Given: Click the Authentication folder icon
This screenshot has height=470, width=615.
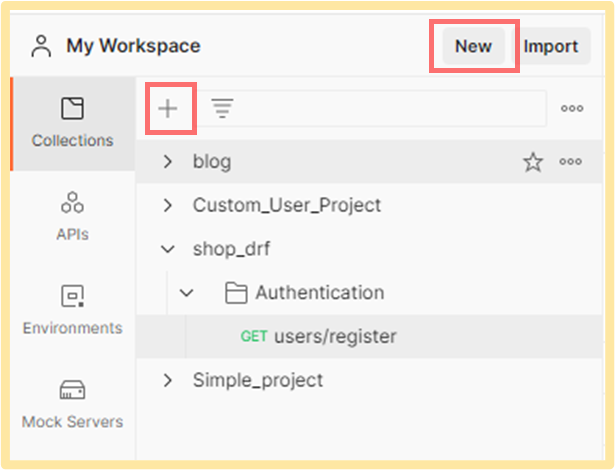Looking at the screenshot, I should (236, 293).
